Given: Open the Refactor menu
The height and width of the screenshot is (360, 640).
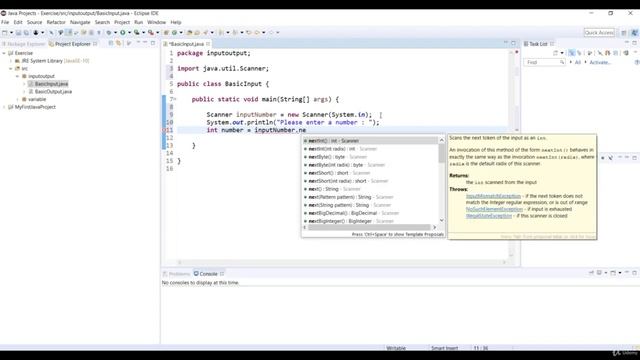Looking at the screenshot, I should pos(56,22).
